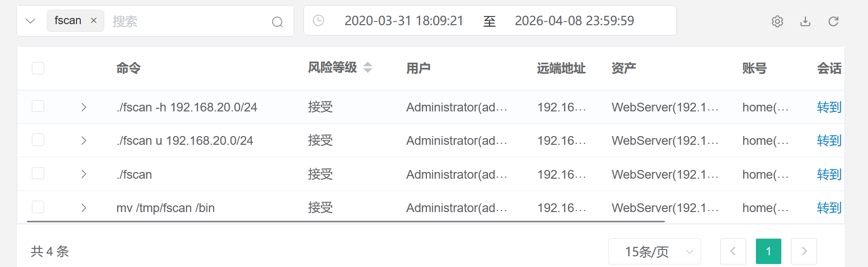Image resolution: width=868 pixels, height=267 pixels.
Task: Click the search magnifier icon
Action: click(277, 22)
